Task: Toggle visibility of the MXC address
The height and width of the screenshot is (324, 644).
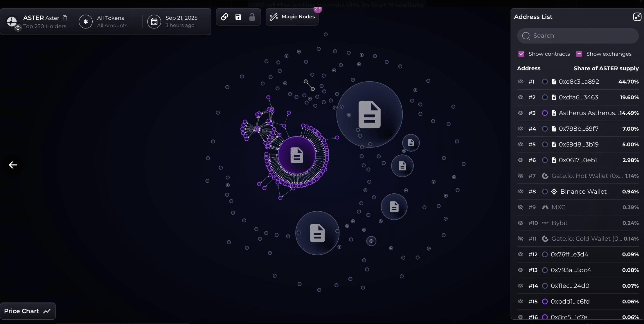Action: [x=520, y=207]
